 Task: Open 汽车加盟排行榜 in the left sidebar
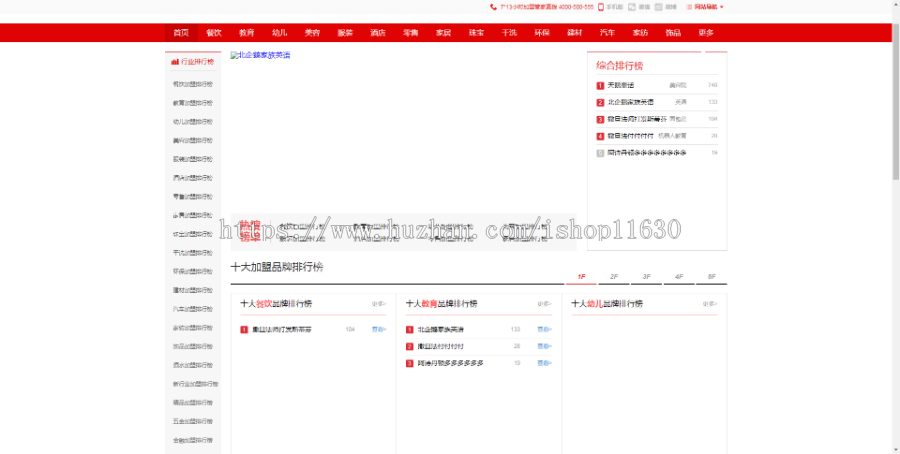193,309
